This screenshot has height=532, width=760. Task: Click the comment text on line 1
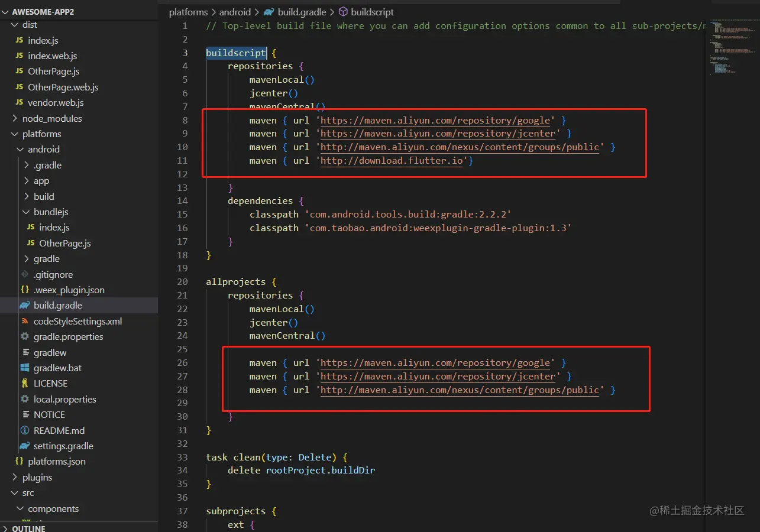[455, 26]
